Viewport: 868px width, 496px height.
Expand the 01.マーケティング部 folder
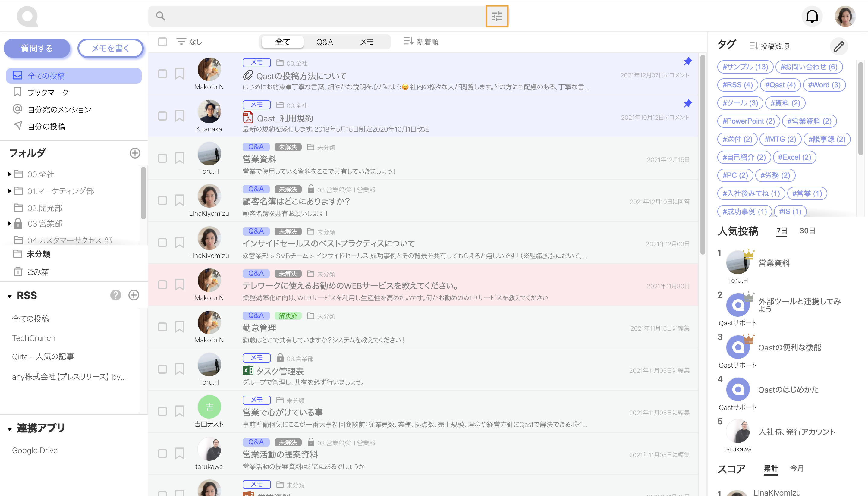[x=9, y=191]
